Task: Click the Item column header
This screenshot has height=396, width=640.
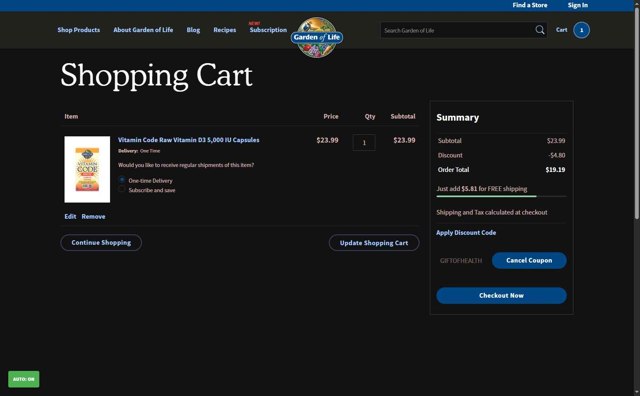Action: coord(71,116)
